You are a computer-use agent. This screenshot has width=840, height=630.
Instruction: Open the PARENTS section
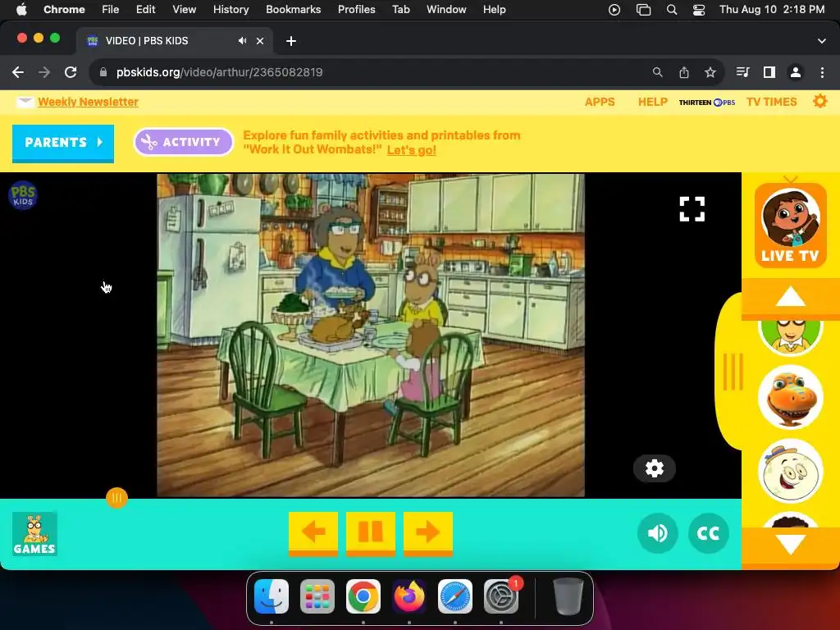63,143
